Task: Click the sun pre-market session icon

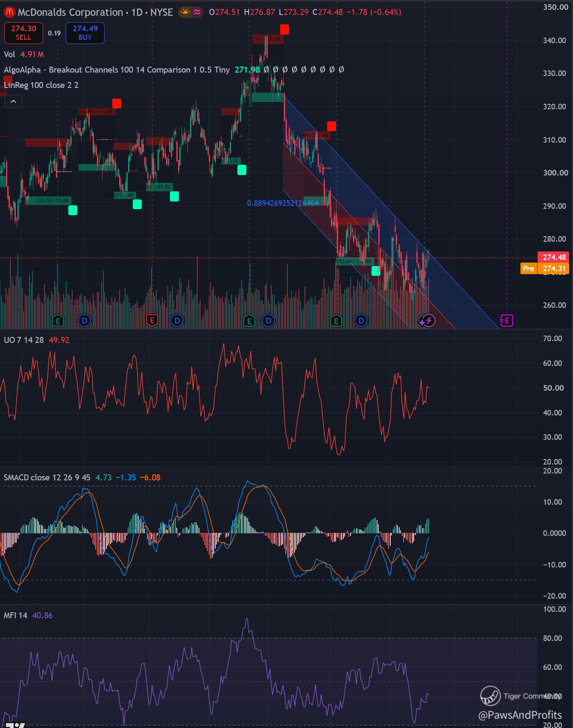Action: click(x=185, y=12)
